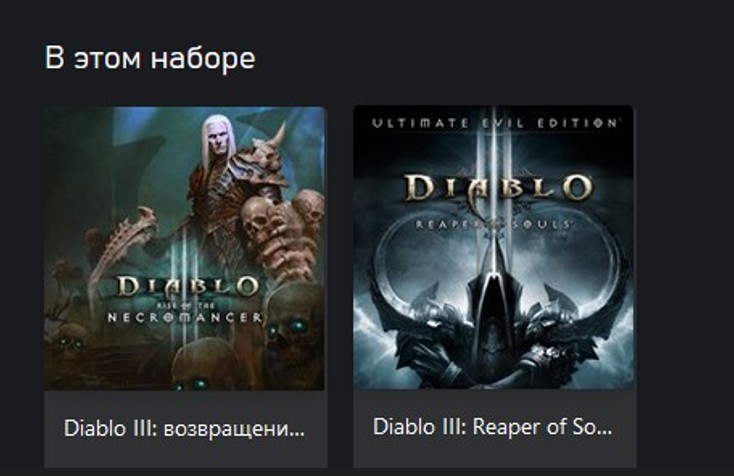Select the 'В этом наборе' section heading
734x476 pixels.
coord(150,58)
